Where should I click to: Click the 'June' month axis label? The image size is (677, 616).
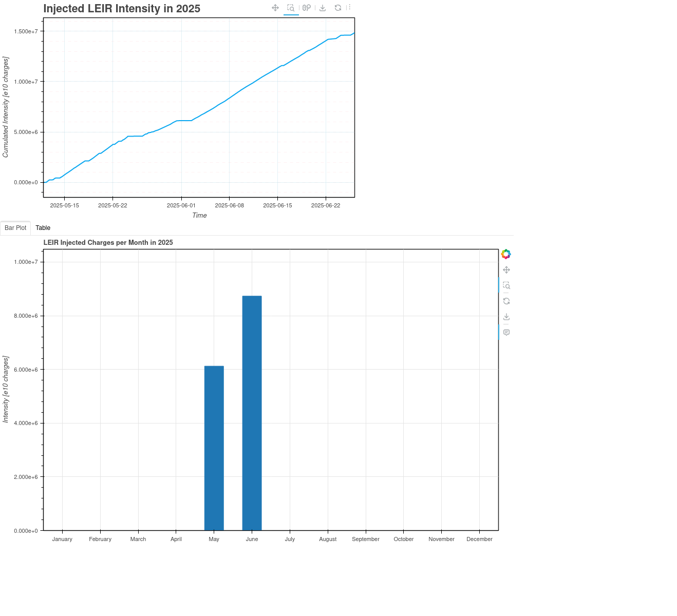252,539
